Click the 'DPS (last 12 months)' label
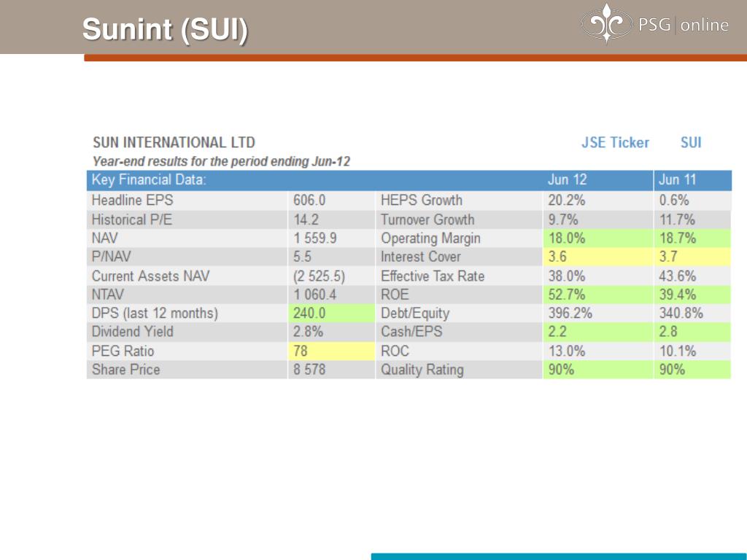This screenshot has height=560, width=747. pyautogui.click(x=155, y=314)
